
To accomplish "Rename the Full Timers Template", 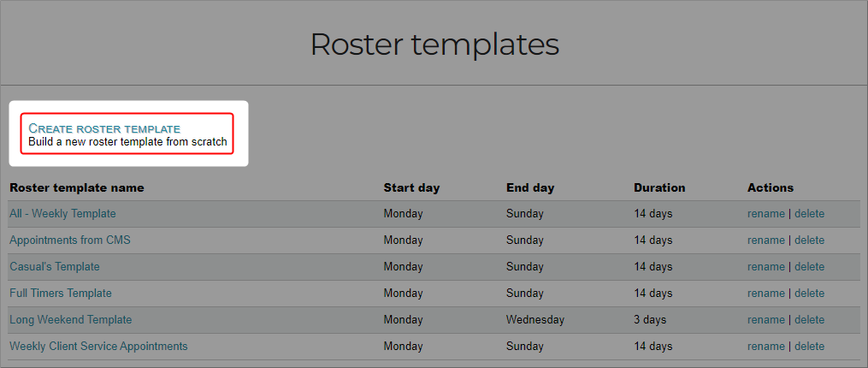I will 765,293.
